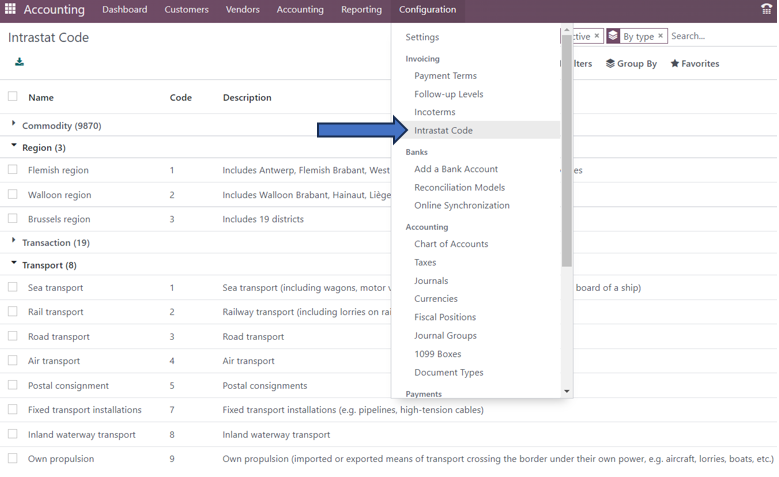The height and width of the screenshot is (477, 779).
Task: Tick the Flemish region checkbox
Action: coord(13,170)
